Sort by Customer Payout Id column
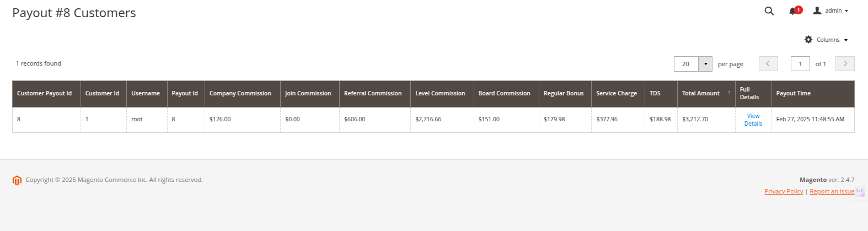Screen dimensions: 868x231 [44, 94]
